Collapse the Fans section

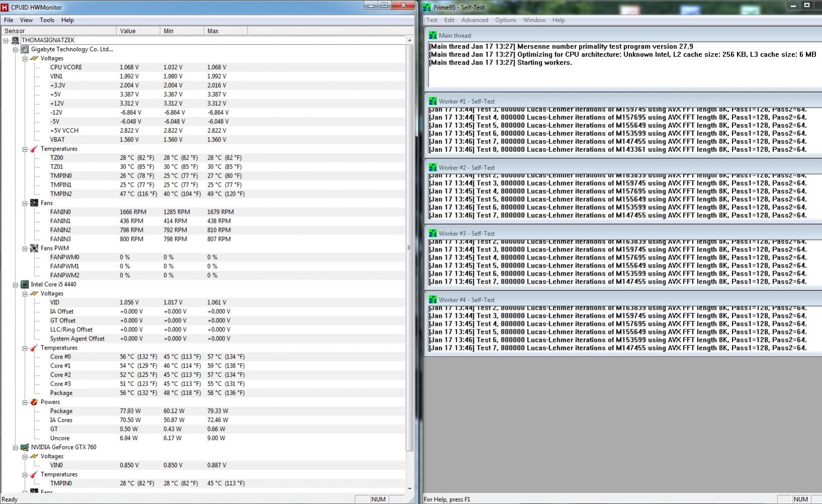24,203
